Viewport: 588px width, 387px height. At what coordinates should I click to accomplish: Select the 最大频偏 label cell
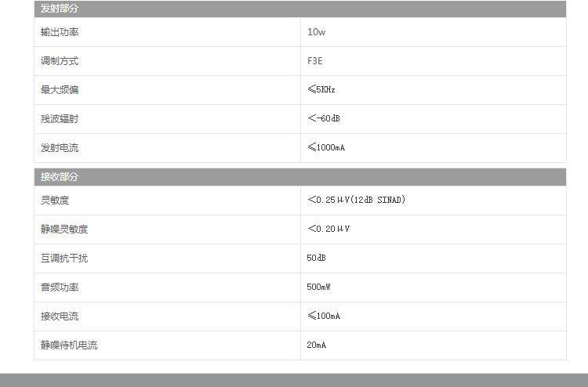click(60, 90)
